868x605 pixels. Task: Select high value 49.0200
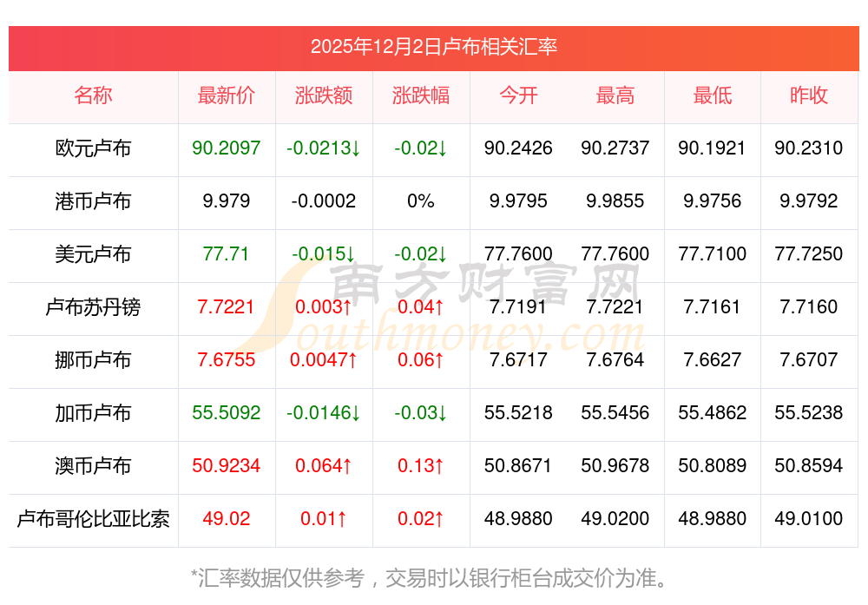[615, 519]
